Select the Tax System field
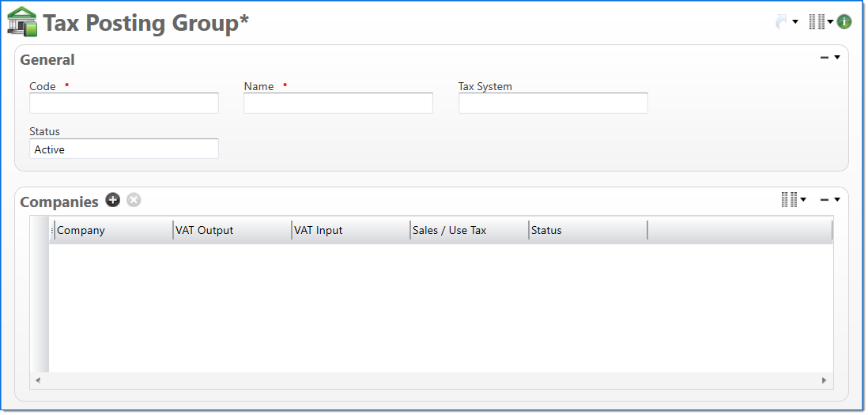Viewport: 868px width, 415px height. click(553, 104)
